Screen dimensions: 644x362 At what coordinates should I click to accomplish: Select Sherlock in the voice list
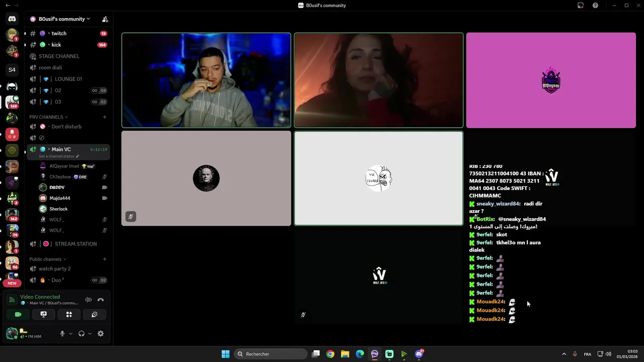pyautogui.click(x=73, y=209)
